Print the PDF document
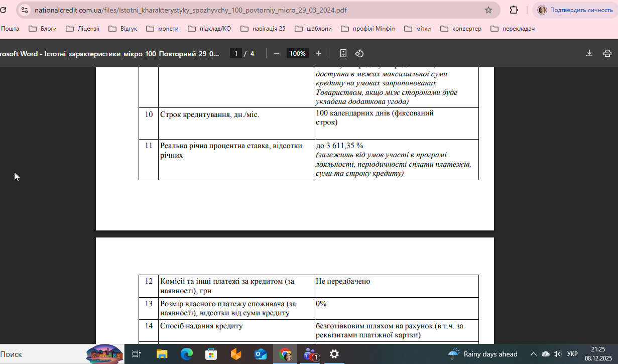618x364 pixels. 607,53
